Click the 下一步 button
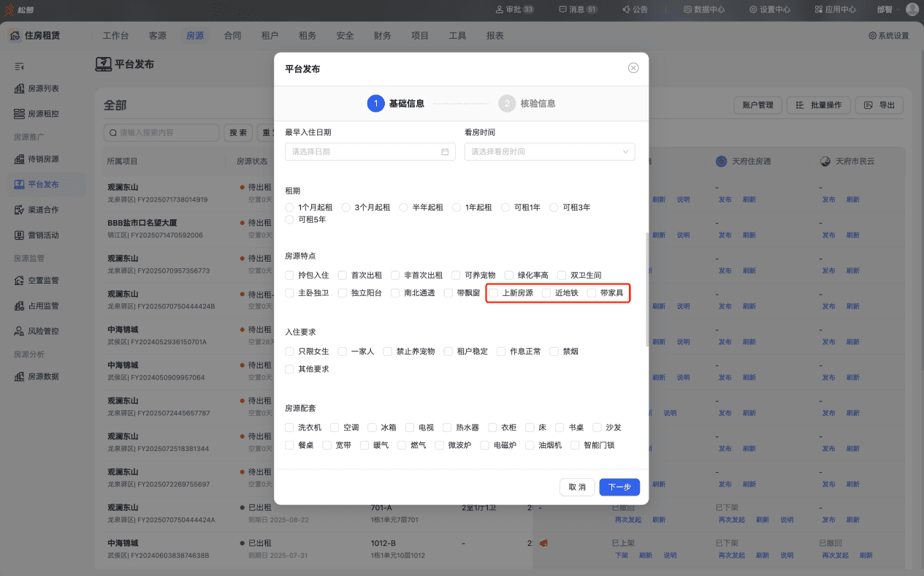This screenshot has height=576, width=924. (619, 488)
